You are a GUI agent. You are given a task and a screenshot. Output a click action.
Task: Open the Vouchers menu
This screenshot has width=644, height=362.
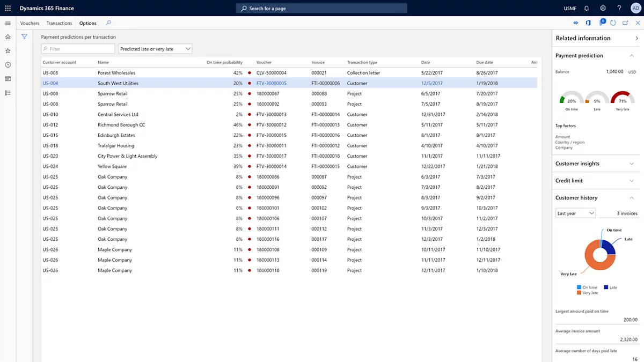(30, 23)
